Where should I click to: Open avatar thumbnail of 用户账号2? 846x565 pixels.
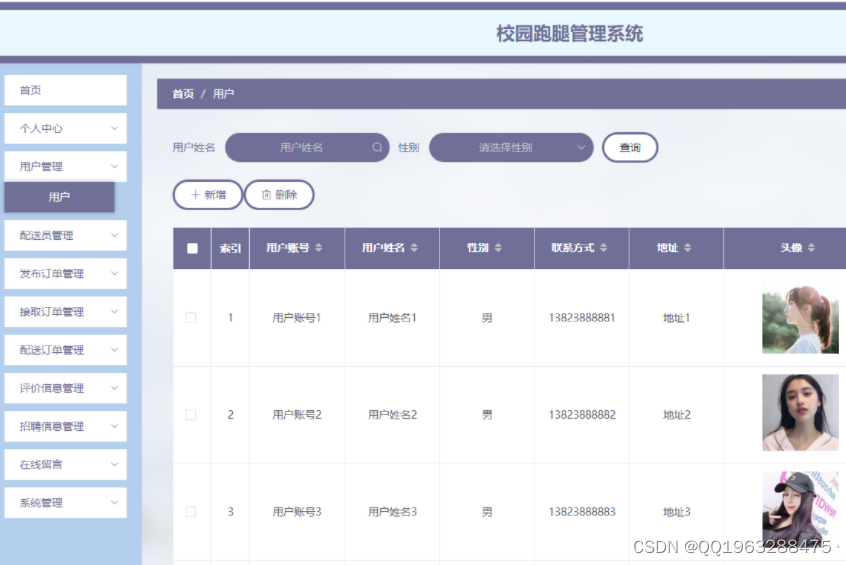click(800, 413)
